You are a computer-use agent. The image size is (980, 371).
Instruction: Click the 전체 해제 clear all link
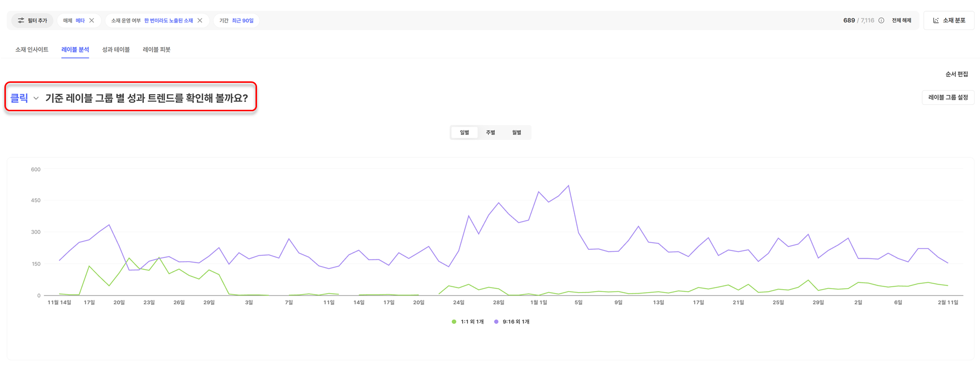901,21
